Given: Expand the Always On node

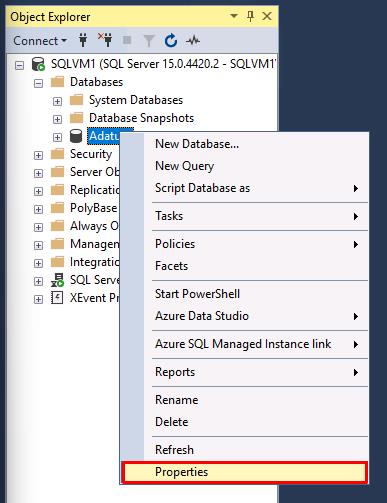Looking at the screenshot, I should (x=39, y=227).
